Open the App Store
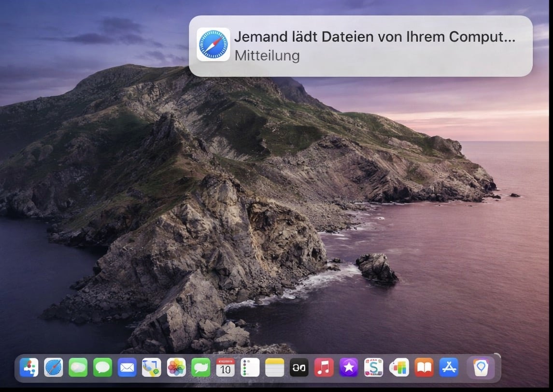Image resolution: width=553 pixels, height=392 pixels. pos(448,368)
